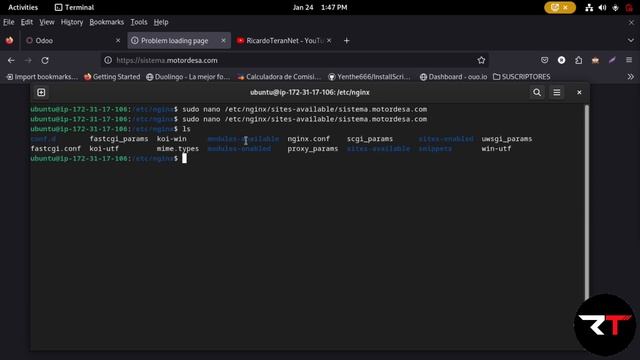Open the Bookmarks menu
Image resolution: width=640 pixels, height=360 pixels.
click(x=107, y=22)
